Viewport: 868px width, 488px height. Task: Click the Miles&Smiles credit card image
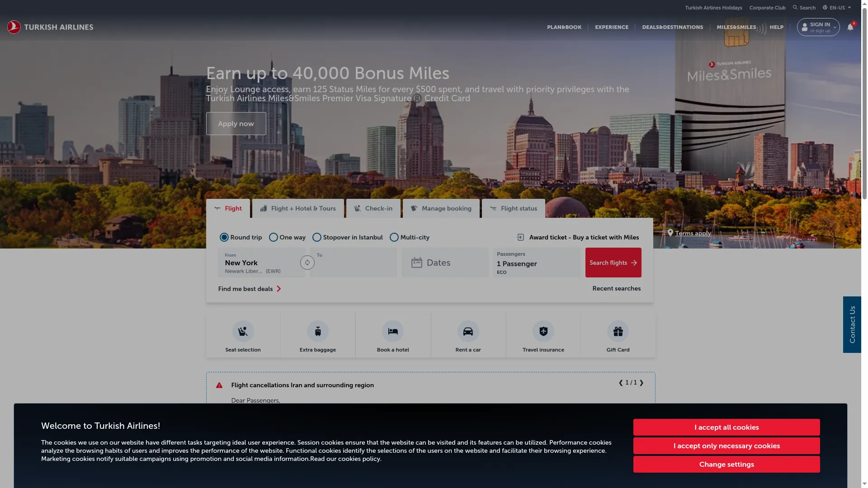pyautogui.click(x=730, y=102)
